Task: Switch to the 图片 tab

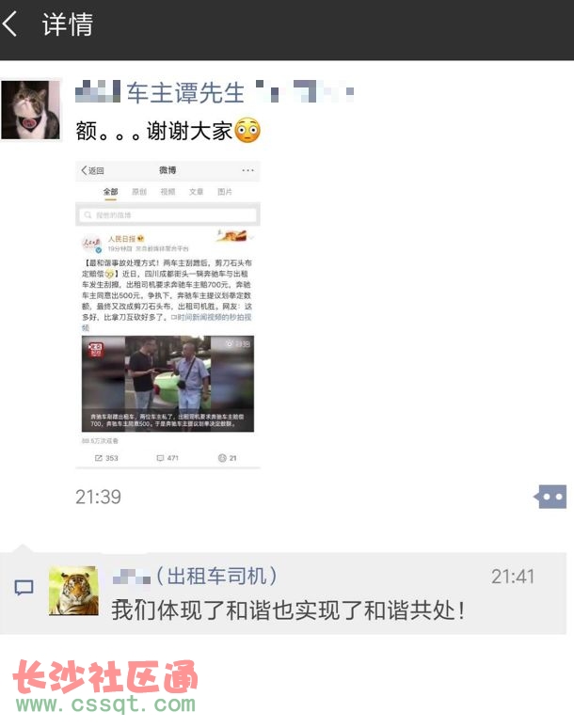Action: [225, 192]
